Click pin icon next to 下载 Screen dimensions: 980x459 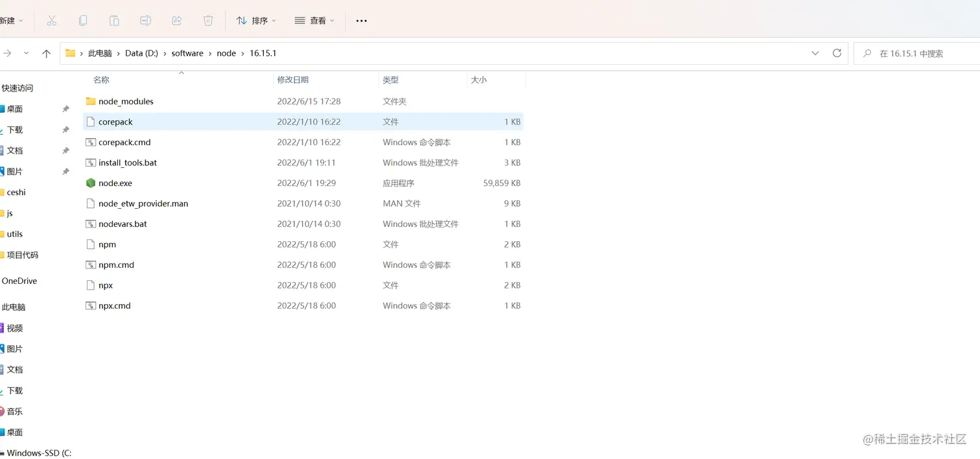coord(65,130)
